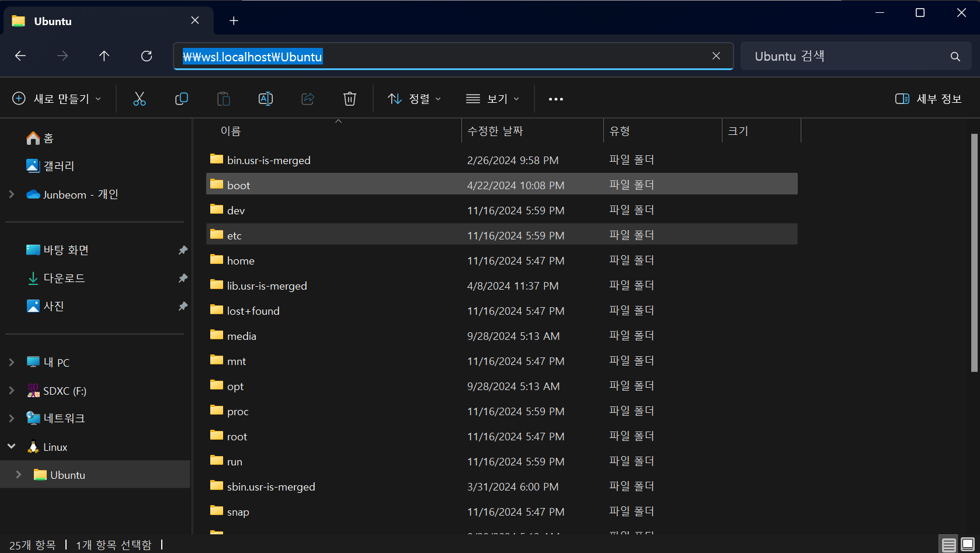This screenshot has height=553, width=980.
Task: Collapse the Linux tree node
Action: [x=11, y=446]
